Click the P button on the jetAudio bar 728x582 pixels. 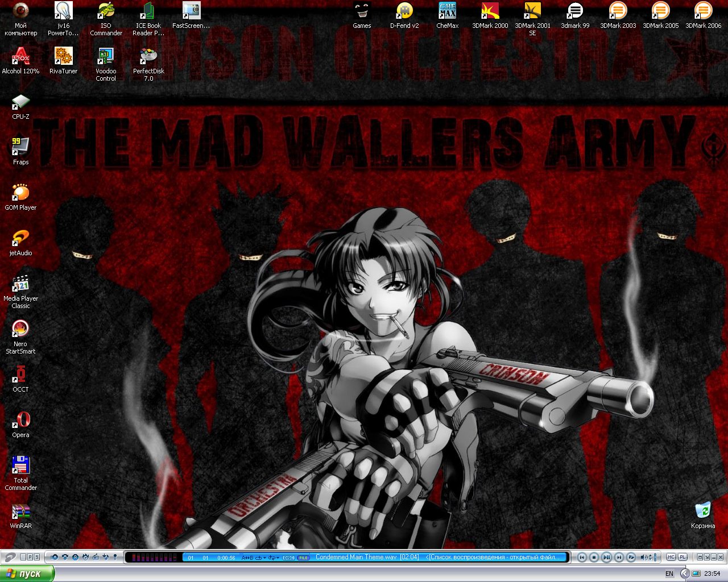[x=30, y=557]
